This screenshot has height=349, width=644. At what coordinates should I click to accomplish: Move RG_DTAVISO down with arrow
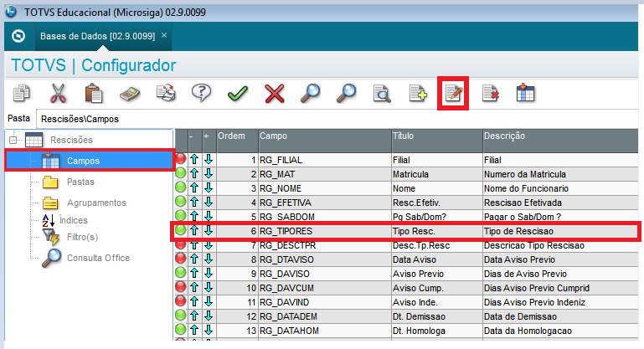pyautogui.click(x=209, y=259)
